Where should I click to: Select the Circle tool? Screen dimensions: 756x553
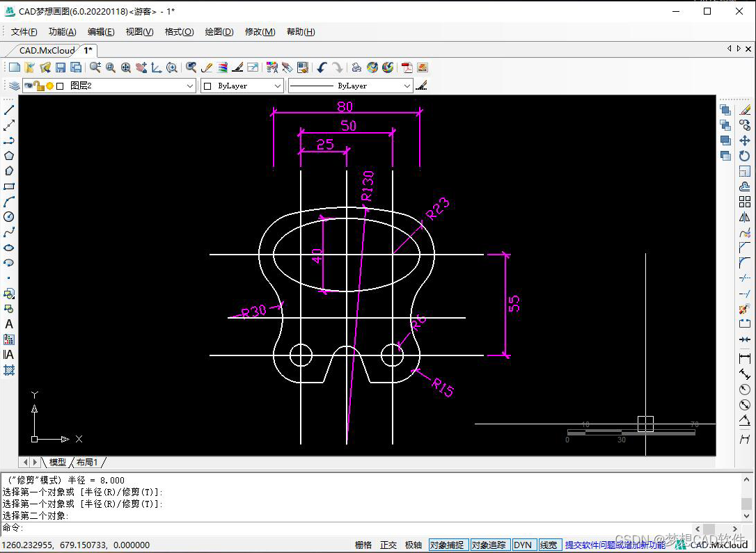pos(8,217)
